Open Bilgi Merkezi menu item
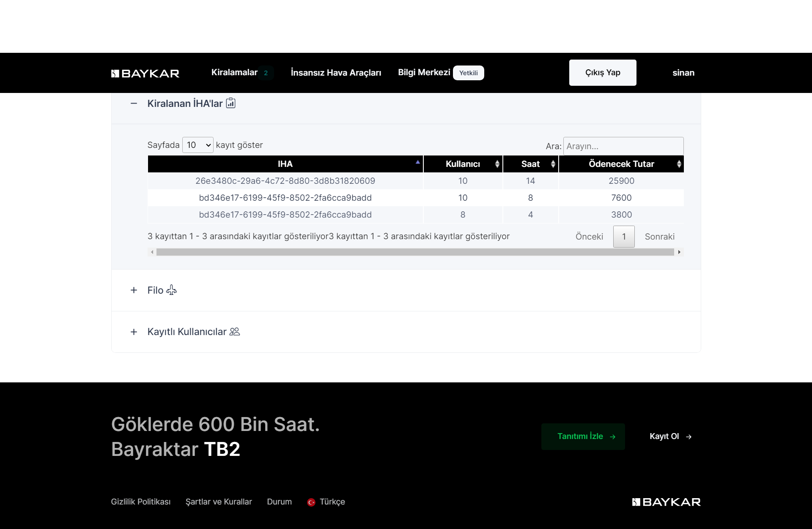The height and width of the screenshot is (529, 812). point(424,73)
